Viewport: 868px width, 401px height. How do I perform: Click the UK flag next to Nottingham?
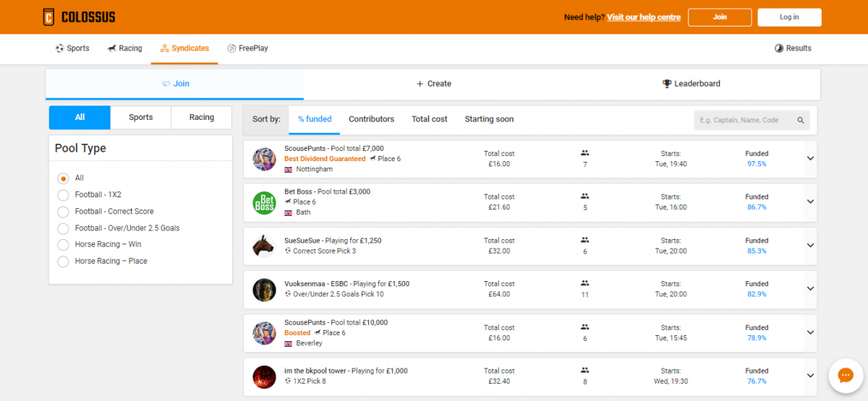pos(289,169)
